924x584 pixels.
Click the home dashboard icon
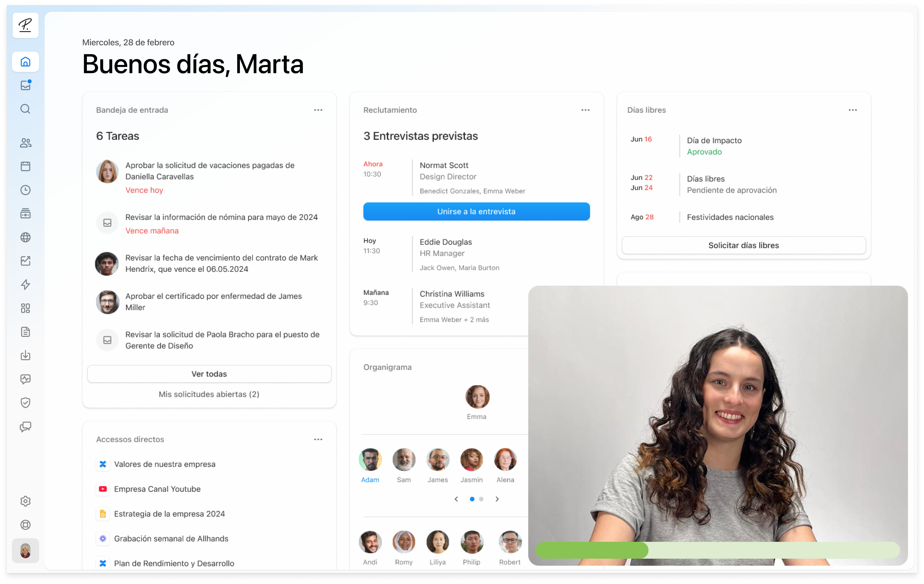coord(26,61)
